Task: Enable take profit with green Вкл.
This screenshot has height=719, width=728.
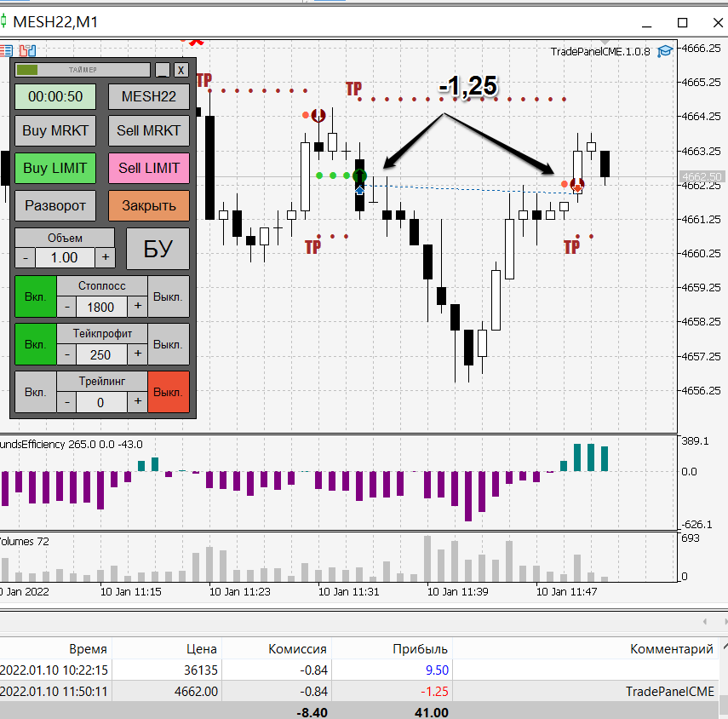Action: (x=35, y=345)
